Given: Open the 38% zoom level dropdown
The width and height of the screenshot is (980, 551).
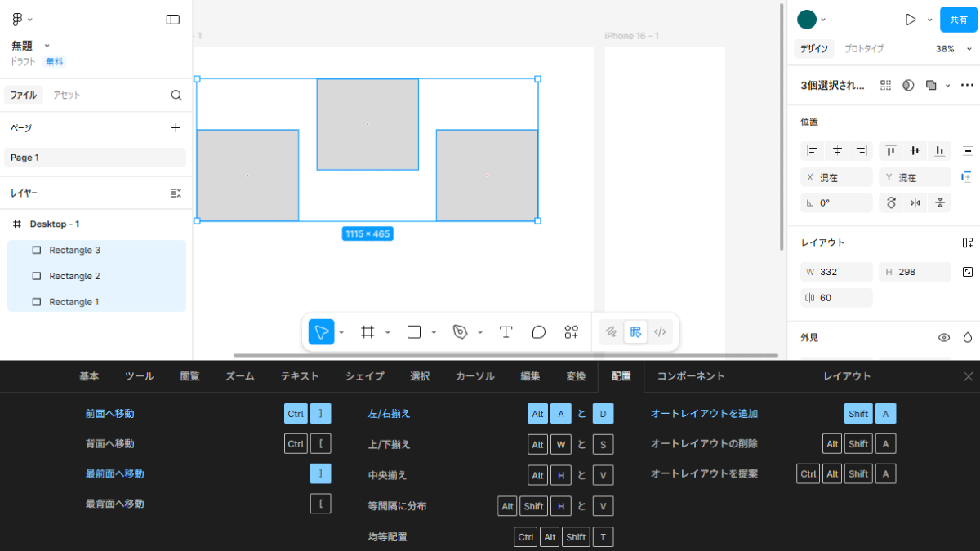Looking at the screenshot, I should pos(950,49).
